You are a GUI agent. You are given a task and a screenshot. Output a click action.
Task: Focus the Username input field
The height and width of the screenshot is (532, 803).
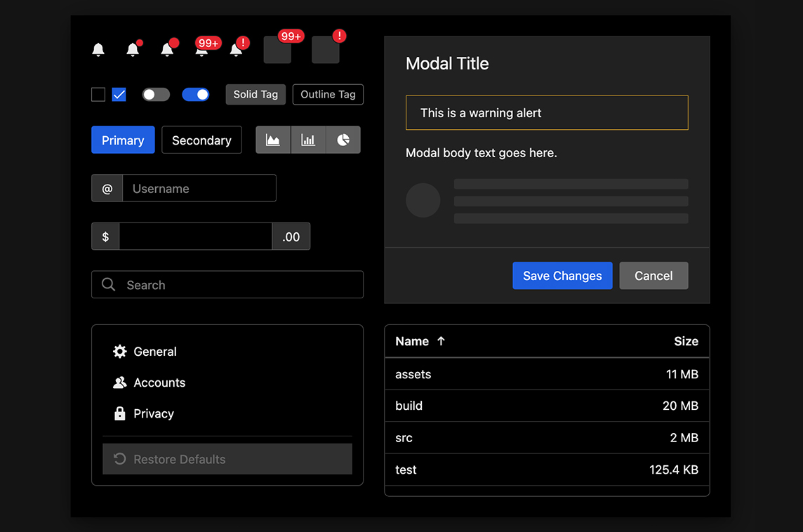point(199,188)
